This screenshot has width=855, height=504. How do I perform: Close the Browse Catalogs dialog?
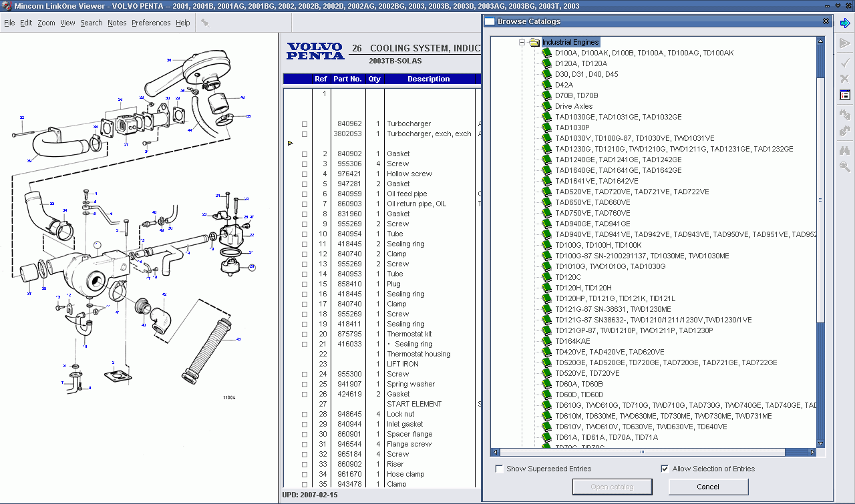827,21
